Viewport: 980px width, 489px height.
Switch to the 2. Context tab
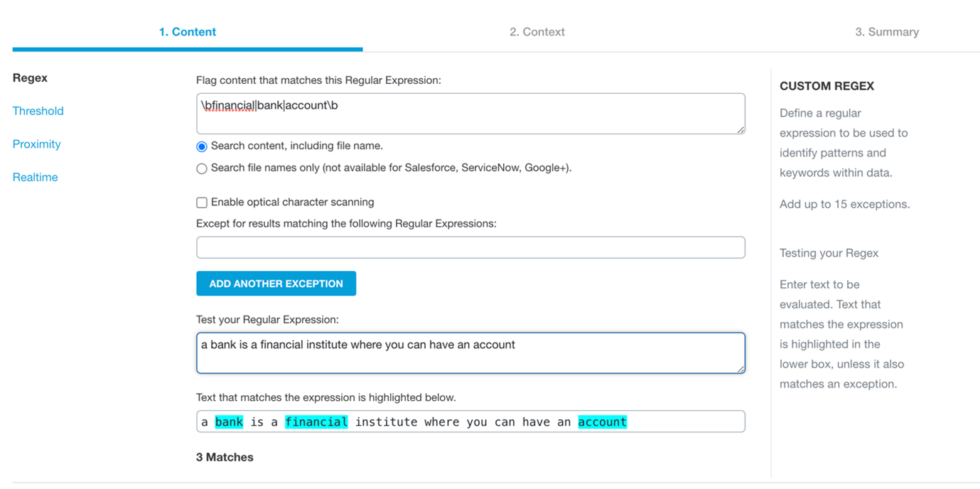[x=537, y=32]
